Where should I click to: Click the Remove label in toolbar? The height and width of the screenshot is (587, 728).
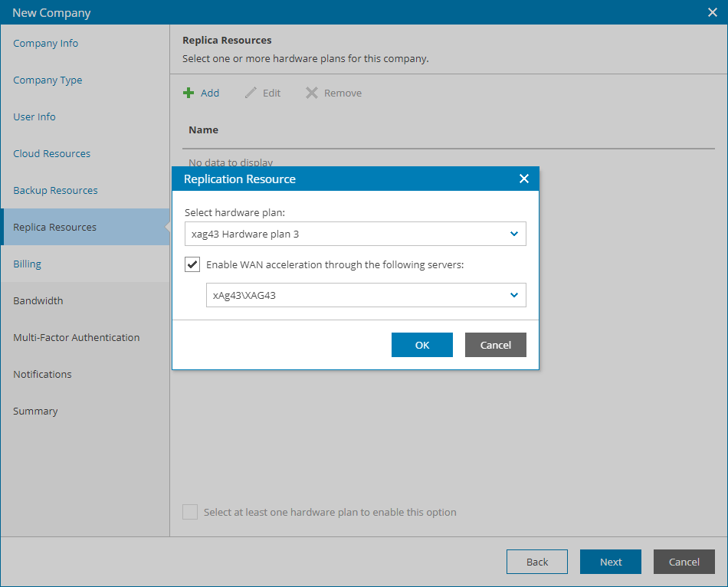[x=343, y=93]
